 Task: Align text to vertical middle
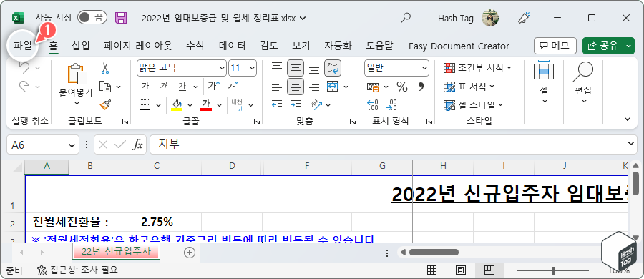click(296, 68)
